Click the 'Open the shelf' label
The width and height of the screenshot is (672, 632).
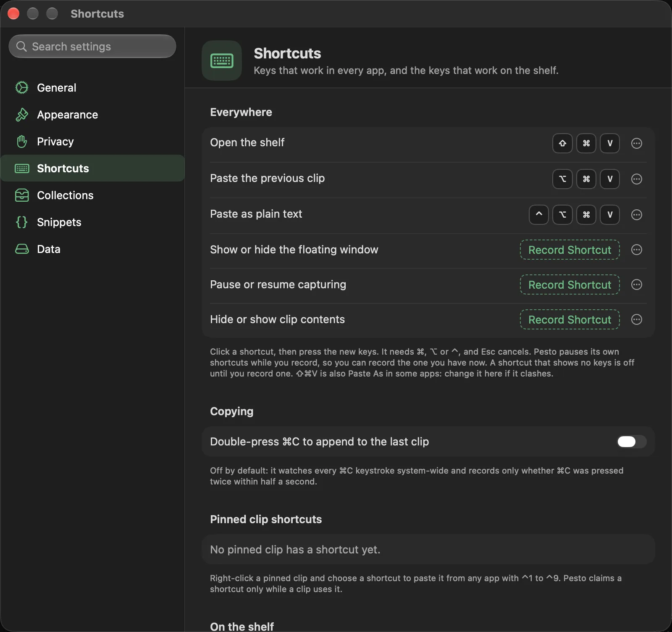click(247, 142)
